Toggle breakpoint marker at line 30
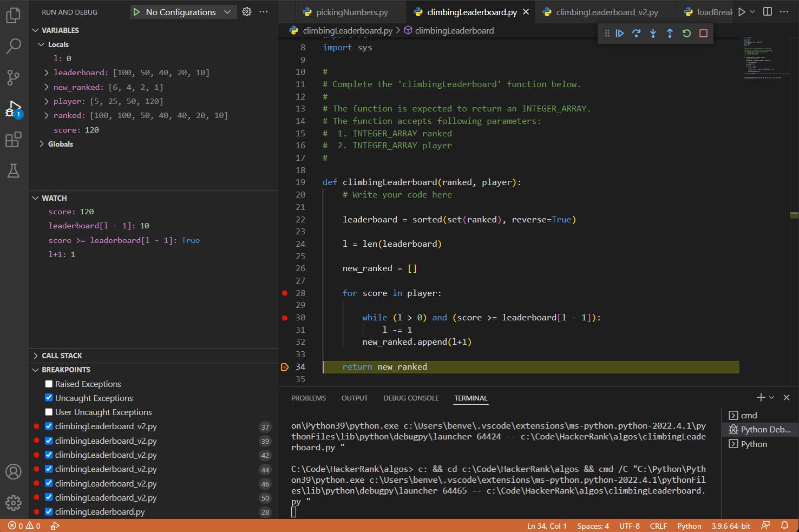Viewport: 799px width, 532px height. point(285,318)
